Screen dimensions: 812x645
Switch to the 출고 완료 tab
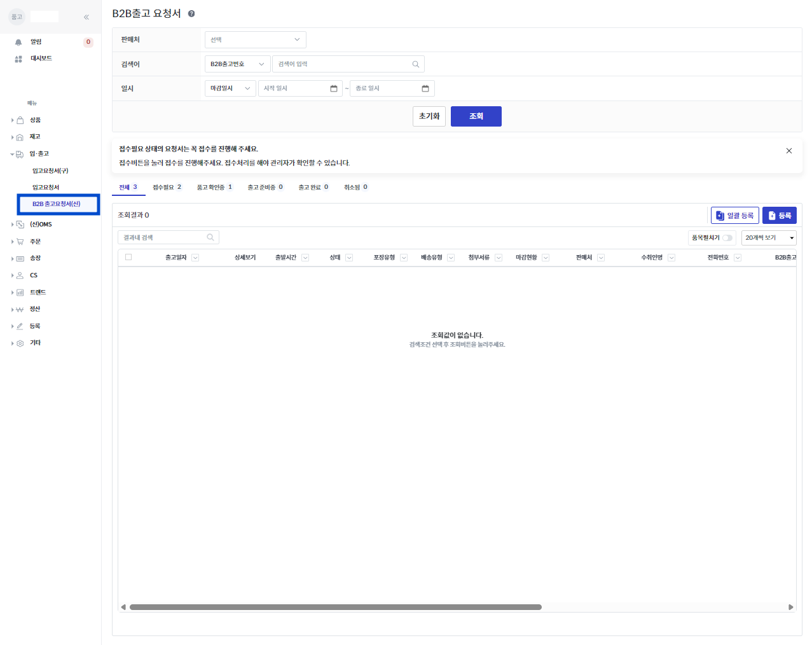tap(313, 187)
